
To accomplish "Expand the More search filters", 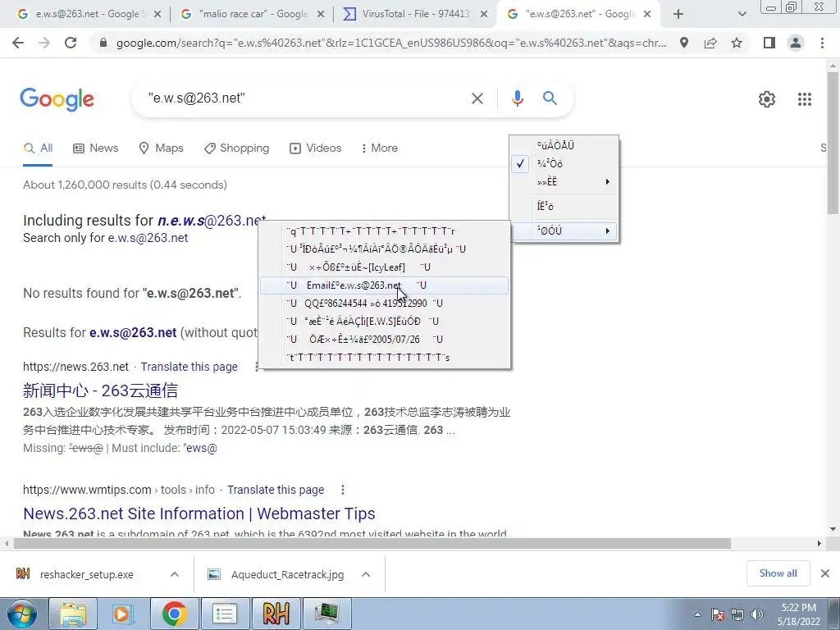I will click(379, 148).
